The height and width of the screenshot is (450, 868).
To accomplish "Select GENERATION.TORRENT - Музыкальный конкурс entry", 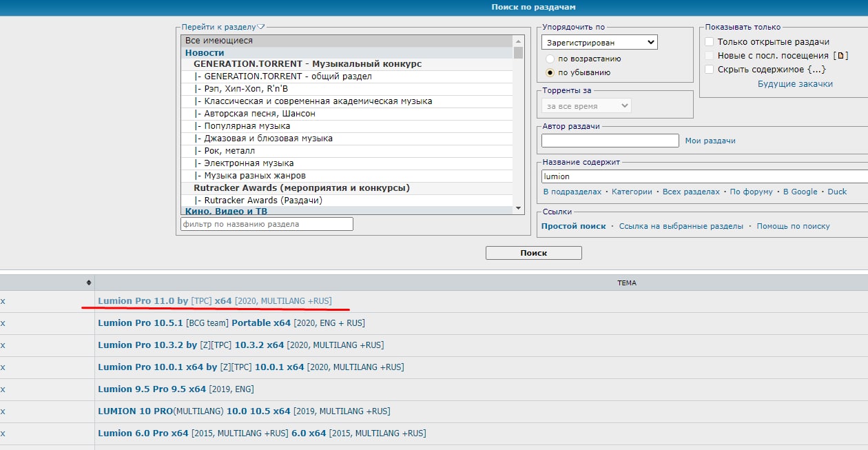I will (x=347, y=64).
